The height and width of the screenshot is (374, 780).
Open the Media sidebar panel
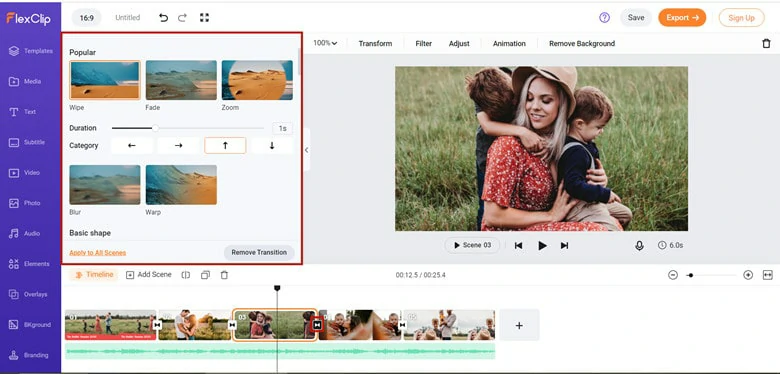(25, 81)
